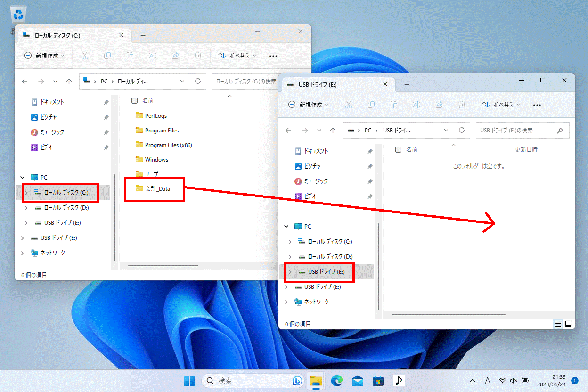Click Cut icon in Local Disk C window
The image size is (588, 392).
pyautogui.click(x=85, y=56)
